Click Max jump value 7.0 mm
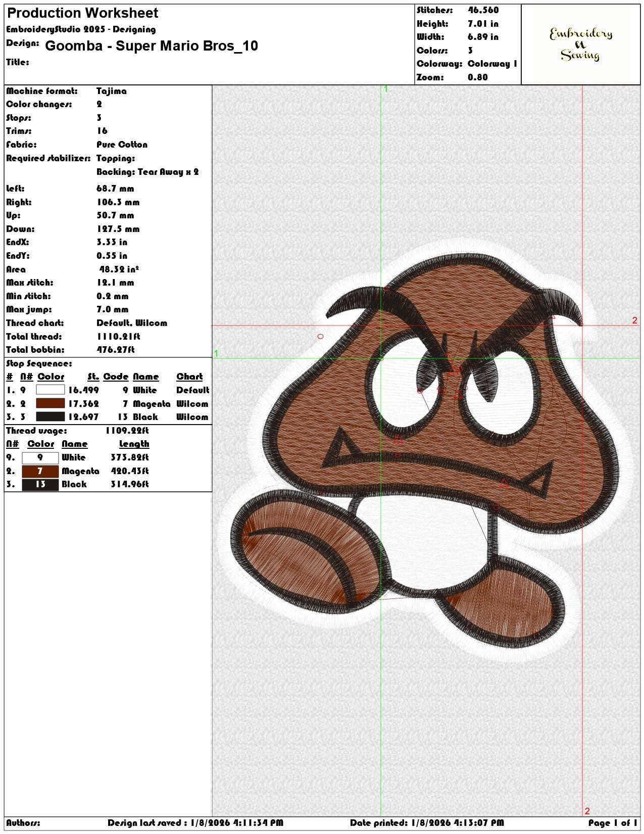The width and height of the screenshot is (644, 834). (112, 309)
